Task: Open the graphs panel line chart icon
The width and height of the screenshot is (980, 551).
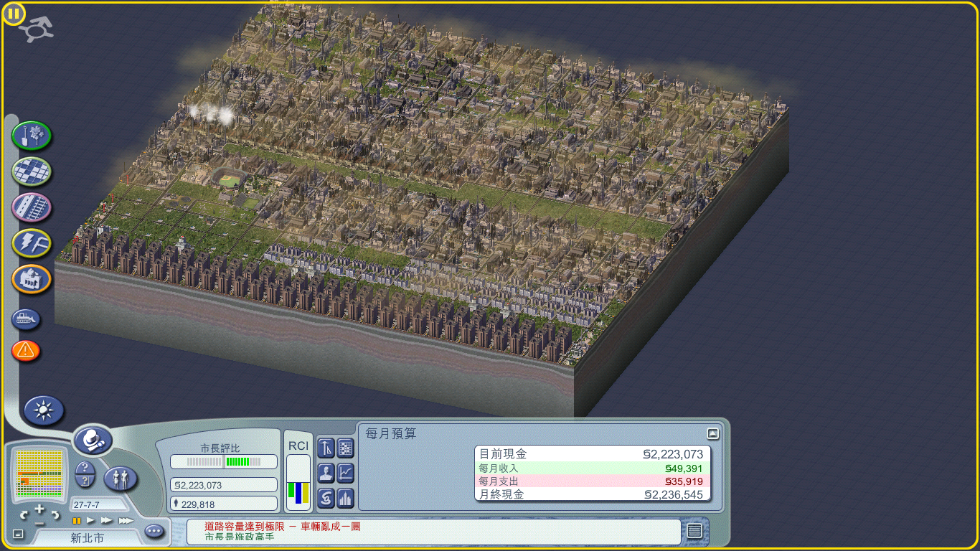Action: coord(346,473)
